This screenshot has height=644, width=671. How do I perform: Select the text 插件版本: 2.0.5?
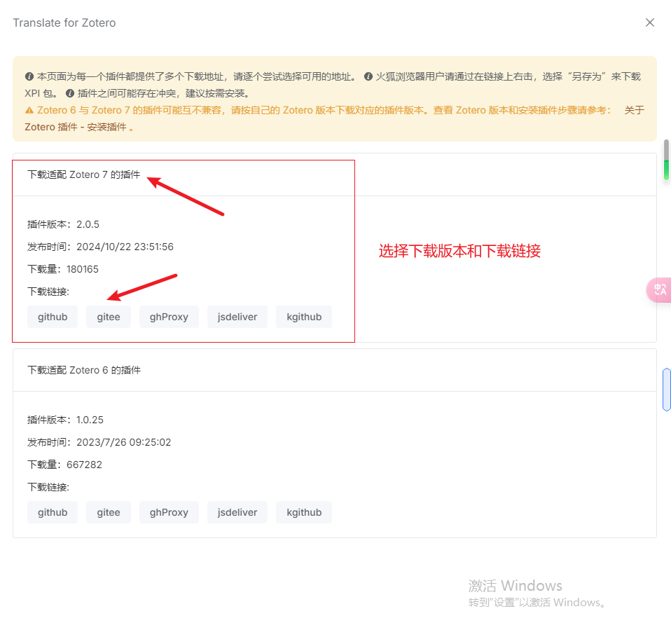coord(63,224)
